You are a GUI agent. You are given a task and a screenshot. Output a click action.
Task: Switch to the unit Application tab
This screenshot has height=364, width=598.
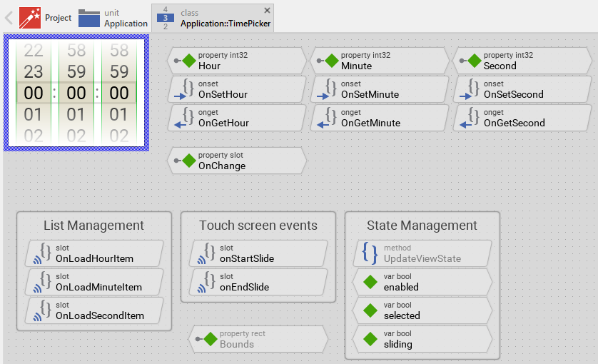[113, 18]
